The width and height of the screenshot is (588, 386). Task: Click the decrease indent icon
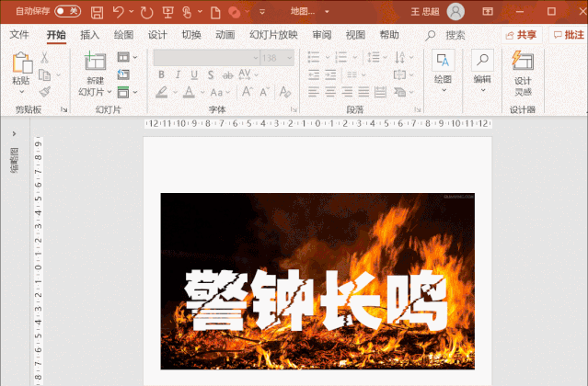[x=314, y=74]
